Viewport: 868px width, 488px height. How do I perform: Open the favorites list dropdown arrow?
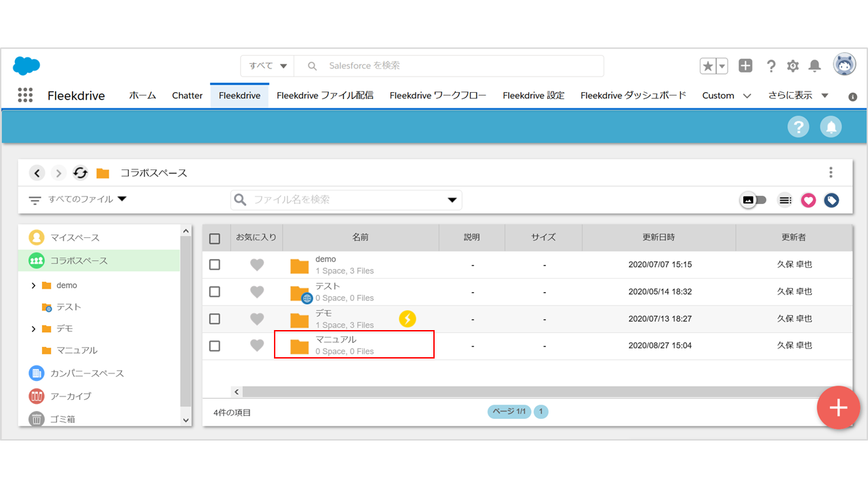(722, 66)
